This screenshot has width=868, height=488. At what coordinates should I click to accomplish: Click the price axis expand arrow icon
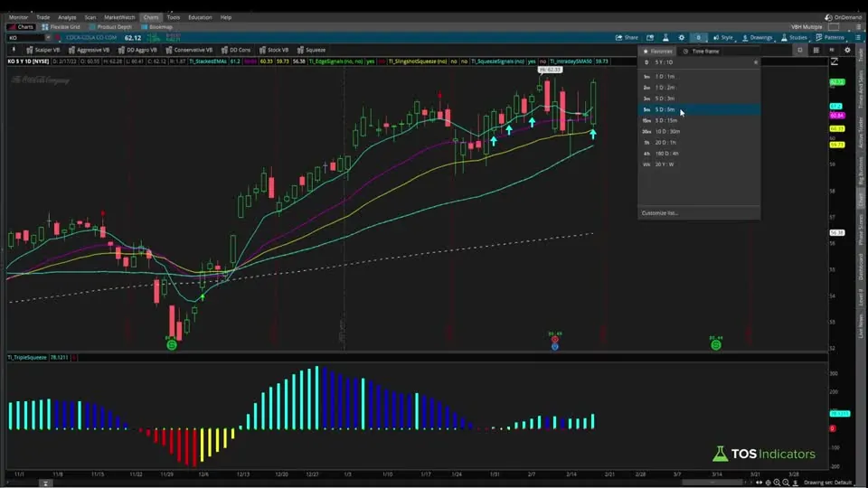click(835, 61)
